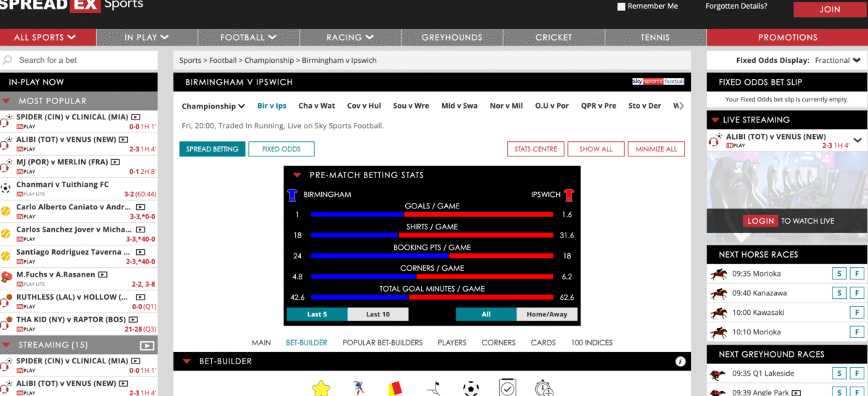Switch to the Corners tab
The image size is (868, 396).
[x=498, y=342]
